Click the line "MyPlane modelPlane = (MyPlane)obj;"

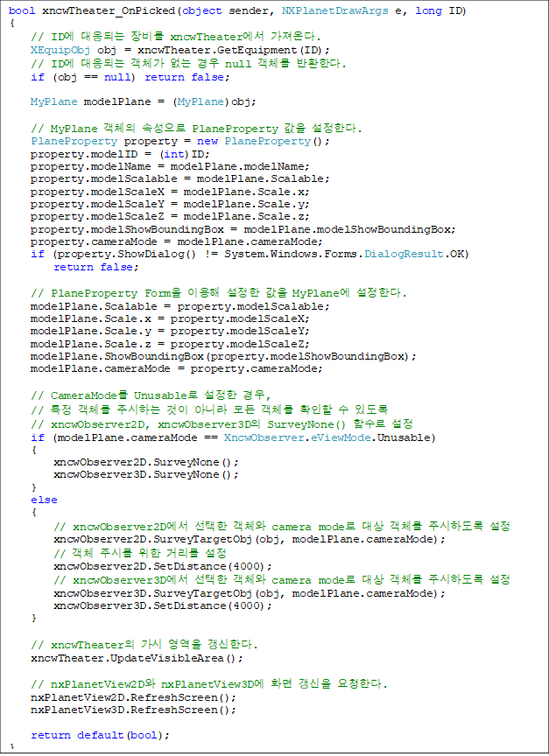point(144,101)
